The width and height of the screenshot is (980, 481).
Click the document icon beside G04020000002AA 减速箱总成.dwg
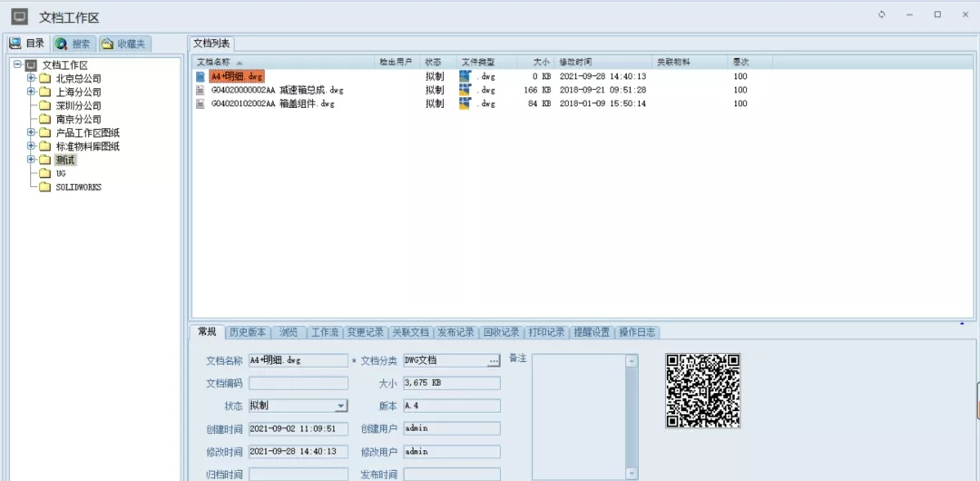tap(201, 91)
